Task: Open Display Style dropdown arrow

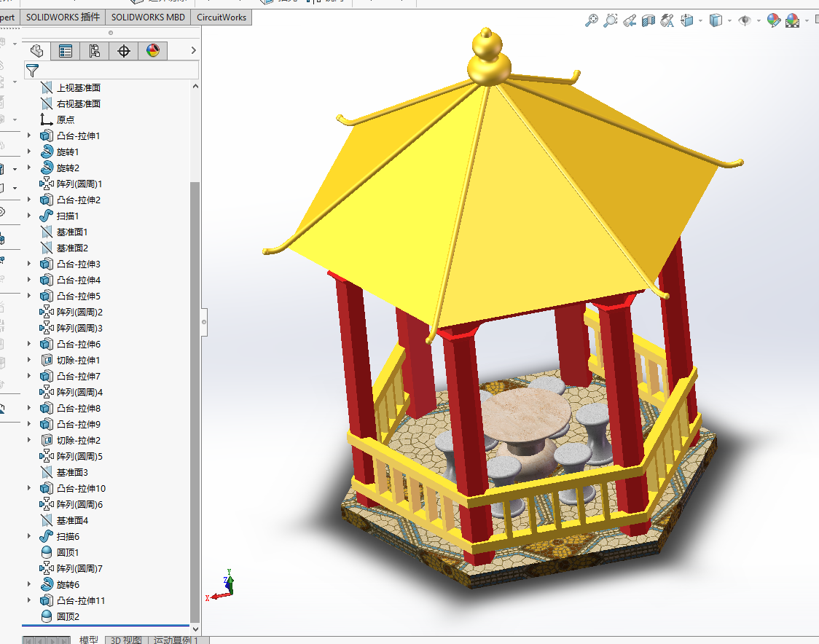Action: click(x=729, y=21)
